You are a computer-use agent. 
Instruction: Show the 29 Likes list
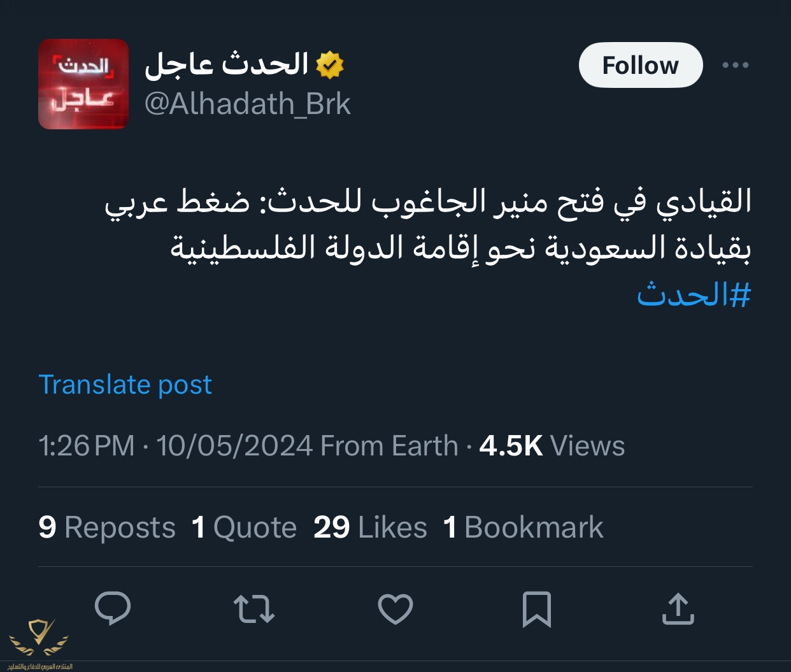pos(370,527)
